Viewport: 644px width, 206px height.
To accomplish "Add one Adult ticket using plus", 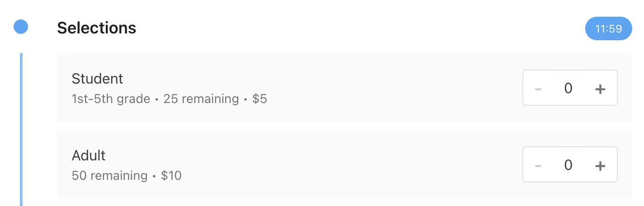I will click(600, 165).
